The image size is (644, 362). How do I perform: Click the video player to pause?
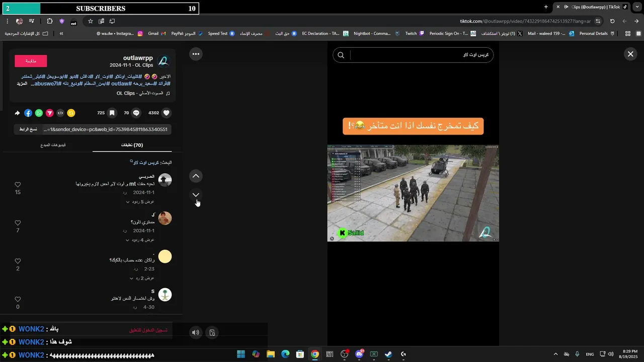click(x=413, y=193)
